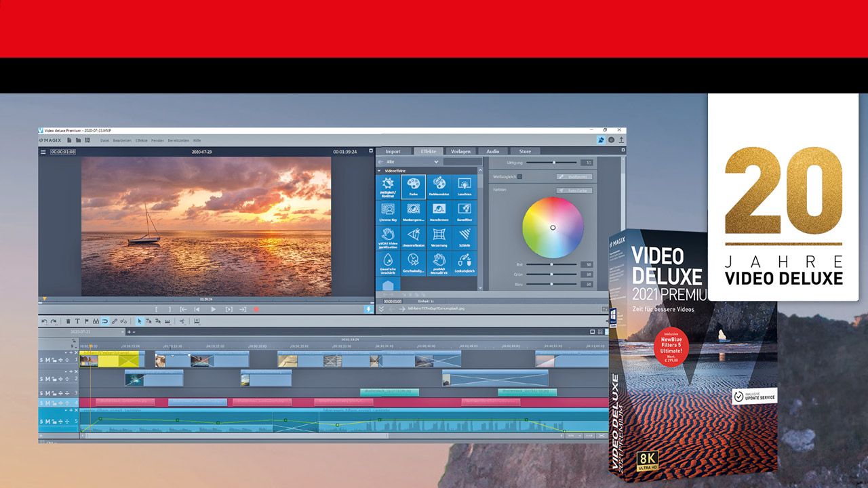Collapse the Videoeffekte group
Screen dimensions: 868x488
coord(380,169)
